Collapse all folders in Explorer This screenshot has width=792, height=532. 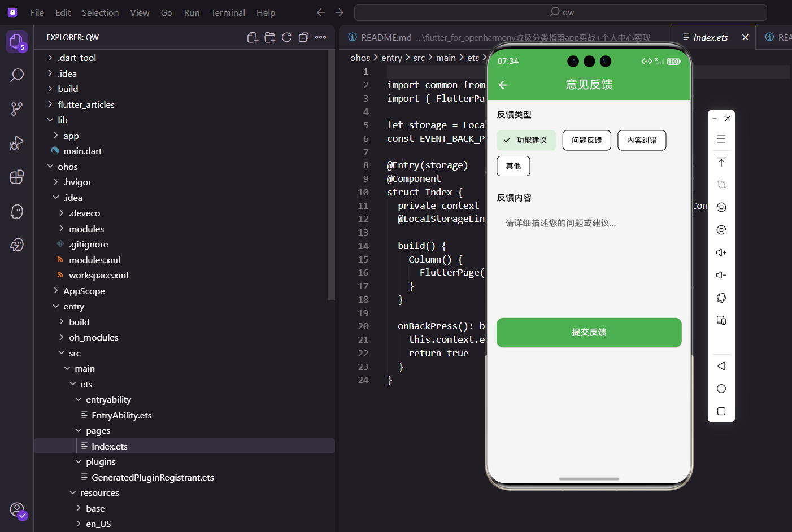tap(304, 37)
